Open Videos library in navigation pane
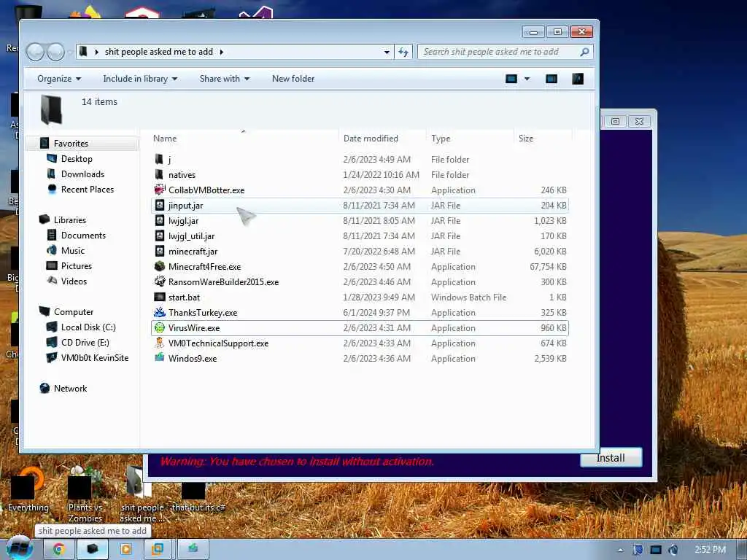The width and height of the screenshot is (747, 560). click(74, 281)
